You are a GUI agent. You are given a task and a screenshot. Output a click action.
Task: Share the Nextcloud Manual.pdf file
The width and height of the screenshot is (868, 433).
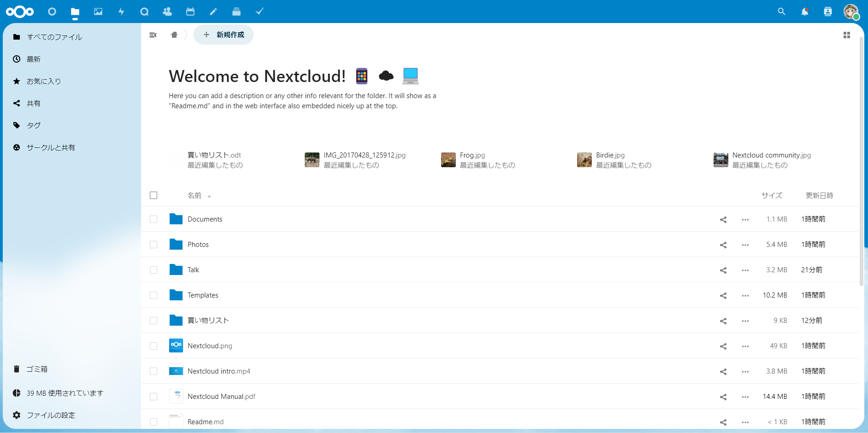(723, 397)
